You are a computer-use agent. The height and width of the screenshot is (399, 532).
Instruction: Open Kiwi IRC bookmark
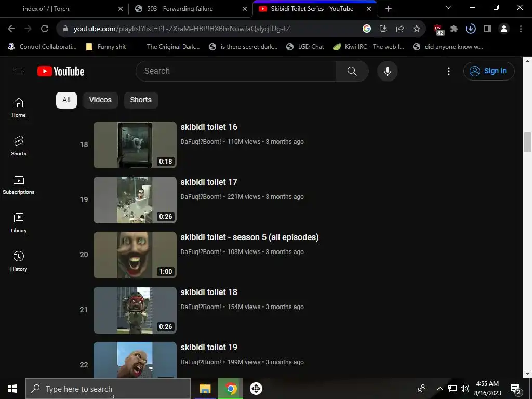[x=368, y=47]
